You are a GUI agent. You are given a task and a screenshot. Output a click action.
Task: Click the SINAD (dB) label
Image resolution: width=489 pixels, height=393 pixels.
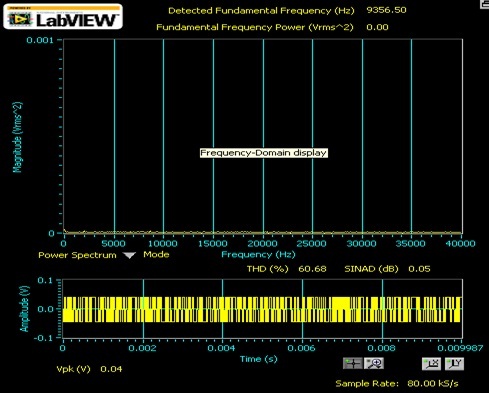click(371, 269)
